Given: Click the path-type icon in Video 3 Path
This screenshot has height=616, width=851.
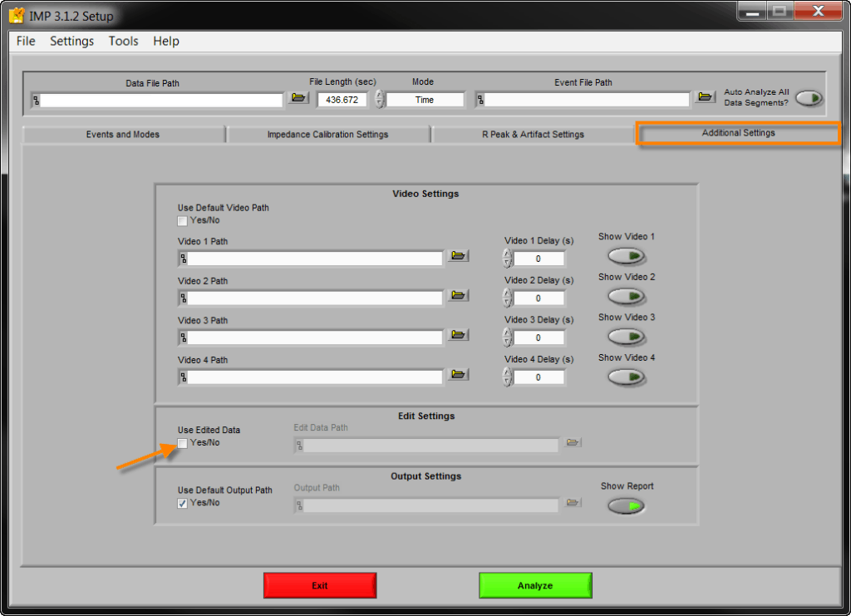Looking at the screenshot, I should click(x=184, y=338).
